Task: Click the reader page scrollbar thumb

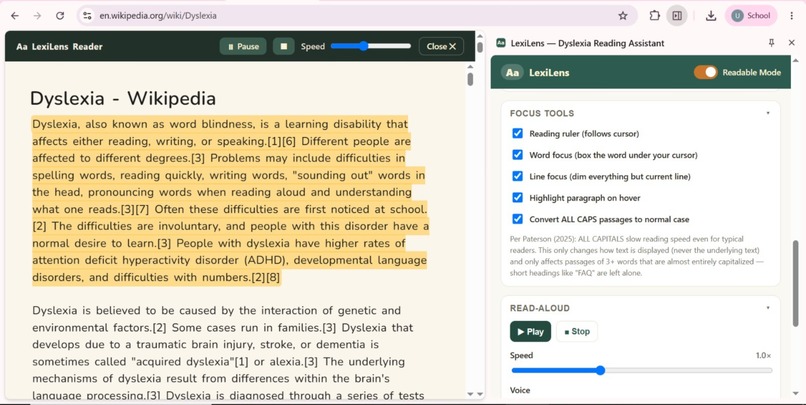Action: tap(470, 79)
